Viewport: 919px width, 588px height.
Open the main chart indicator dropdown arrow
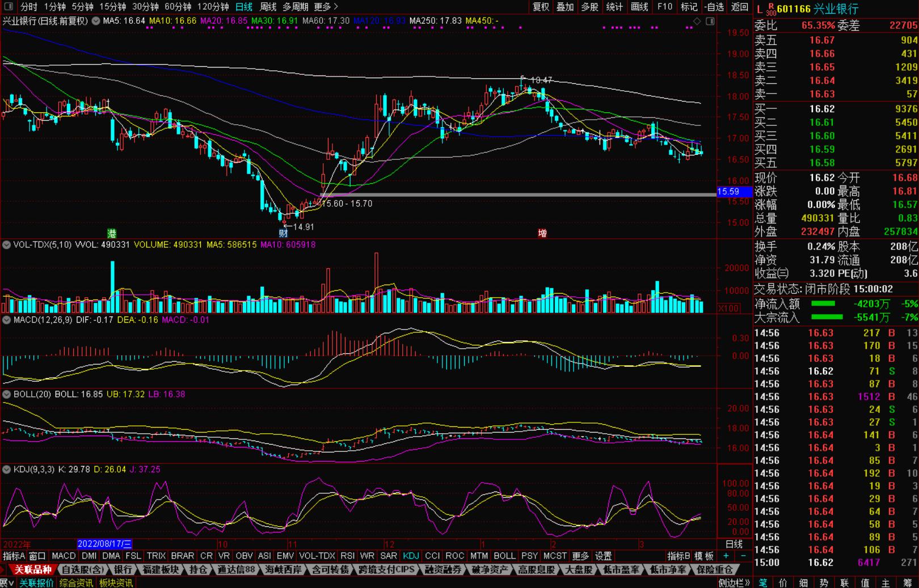[x=96, y=21]
